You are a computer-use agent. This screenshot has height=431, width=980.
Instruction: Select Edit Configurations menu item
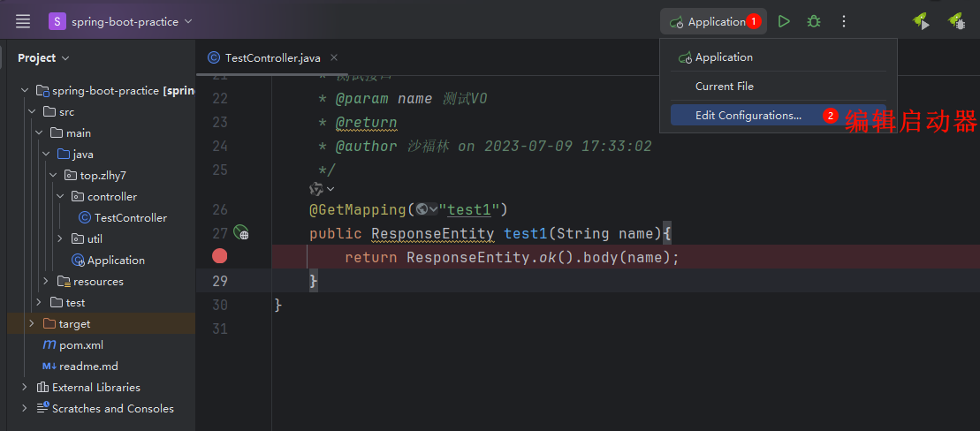(748, 116)
